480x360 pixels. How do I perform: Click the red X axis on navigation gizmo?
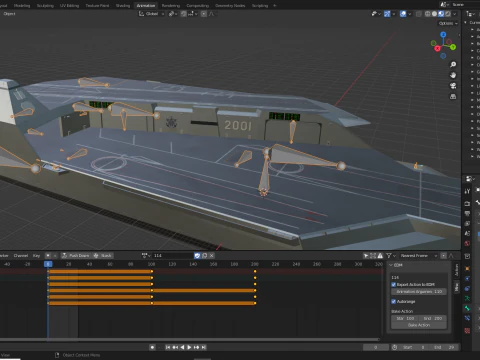pos(437,49)
